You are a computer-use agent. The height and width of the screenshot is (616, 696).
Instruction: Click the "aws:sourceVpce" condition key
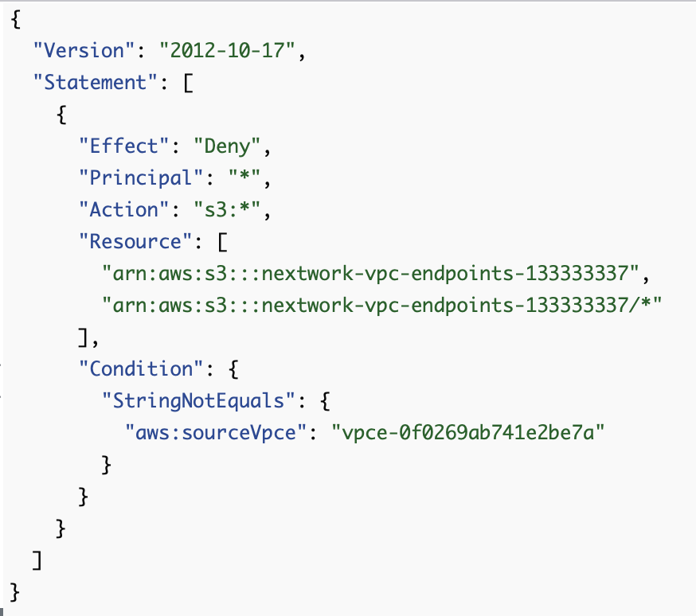(216, 433)
